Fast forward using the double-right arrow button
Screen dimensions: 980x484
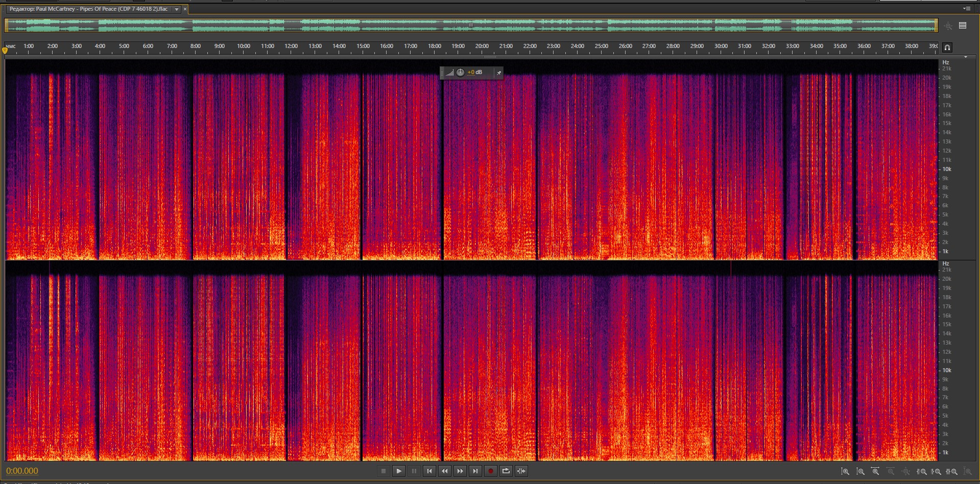pyautogui.click(x=460, y=471)
